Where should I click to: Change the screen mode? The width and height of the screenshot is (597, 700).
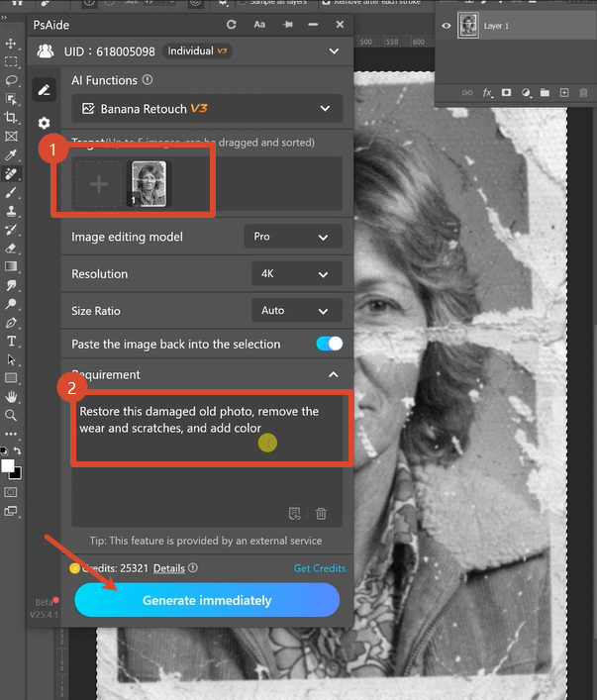[x=11, y=511]
